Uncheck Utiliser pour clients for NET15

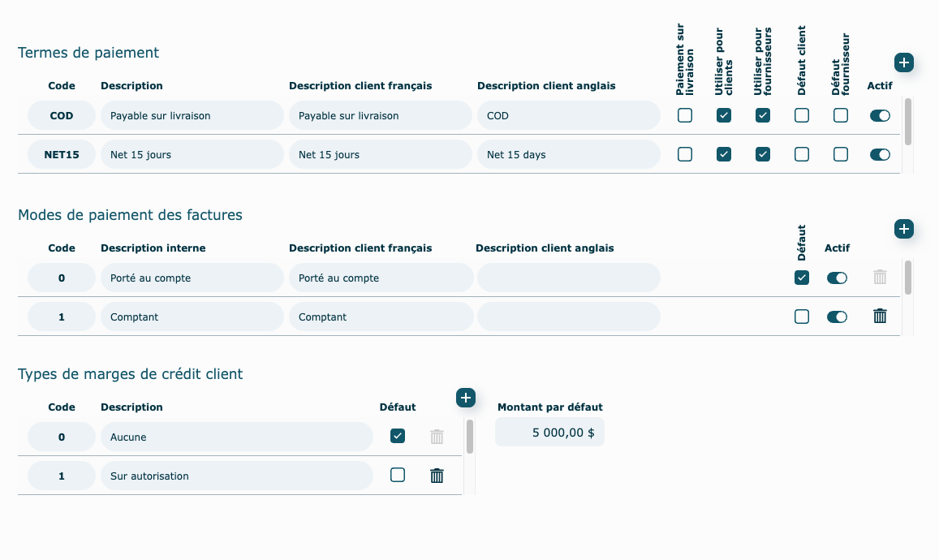point(724,154)
